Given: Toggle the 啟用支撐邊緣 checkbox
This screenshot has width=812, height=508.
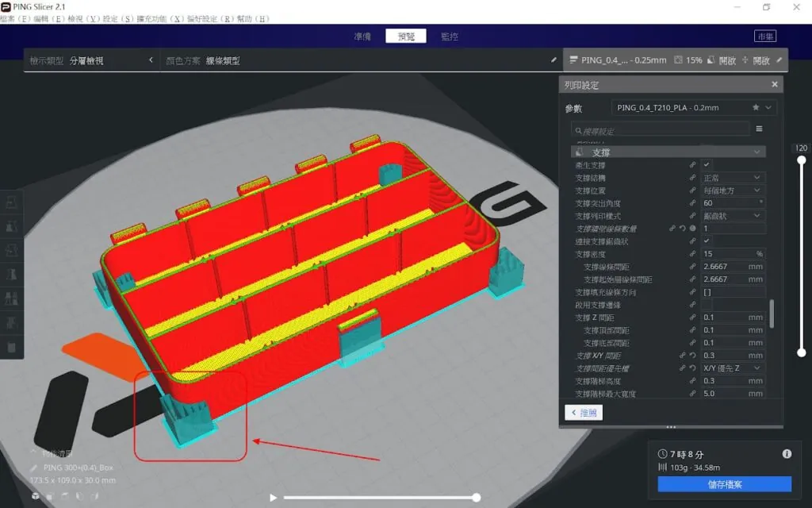Looking at the screenshot, I should tap(707, 305).
